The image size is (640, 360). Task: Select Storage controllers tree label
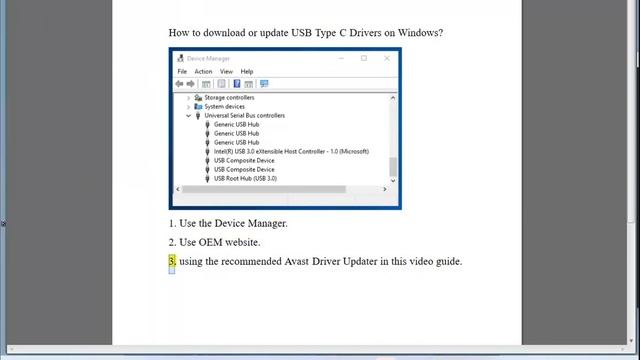point(229,98)
